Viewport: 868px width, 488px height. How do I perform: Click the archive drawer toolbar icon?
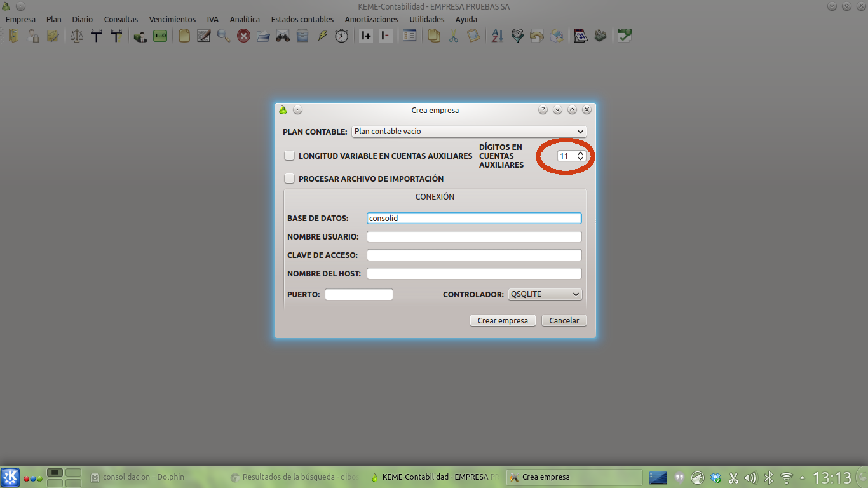pyautogui.click(x=302, y=36)
